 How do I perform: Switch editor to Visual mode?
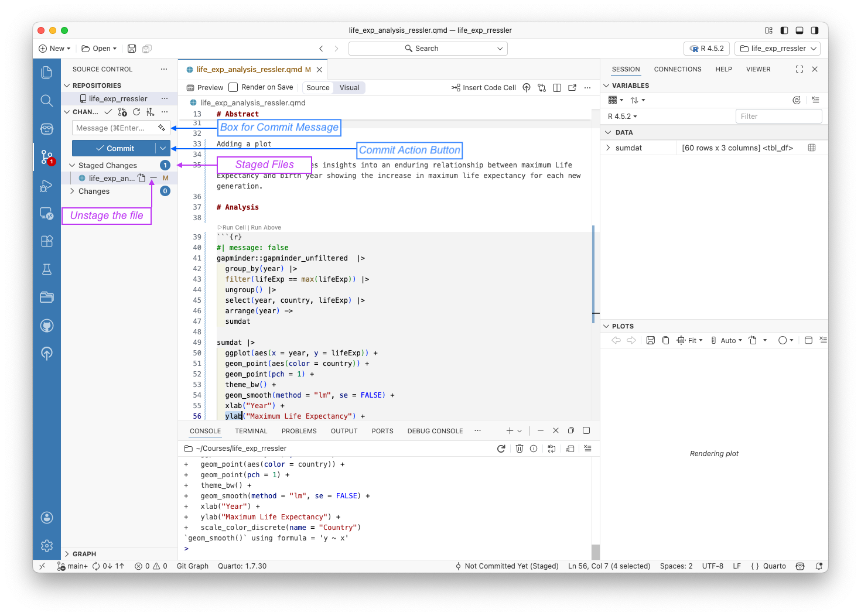(x=349, y=87)
